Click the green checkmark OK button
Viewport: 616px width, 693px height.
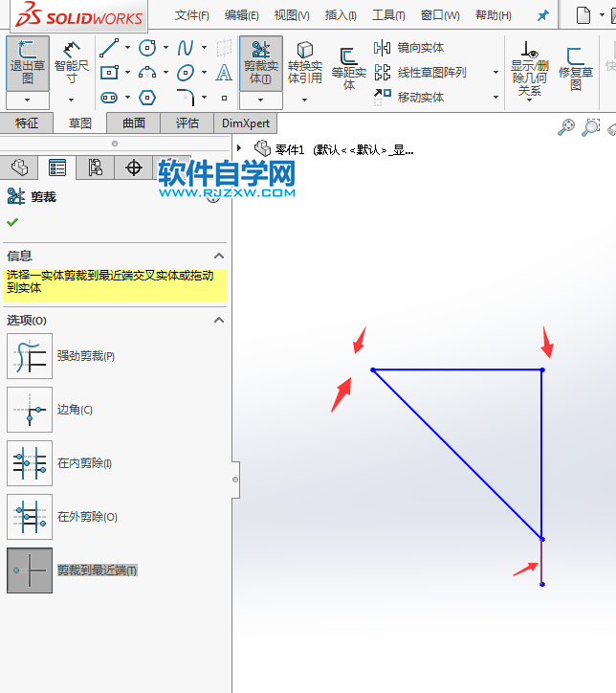tap(12, 222)
